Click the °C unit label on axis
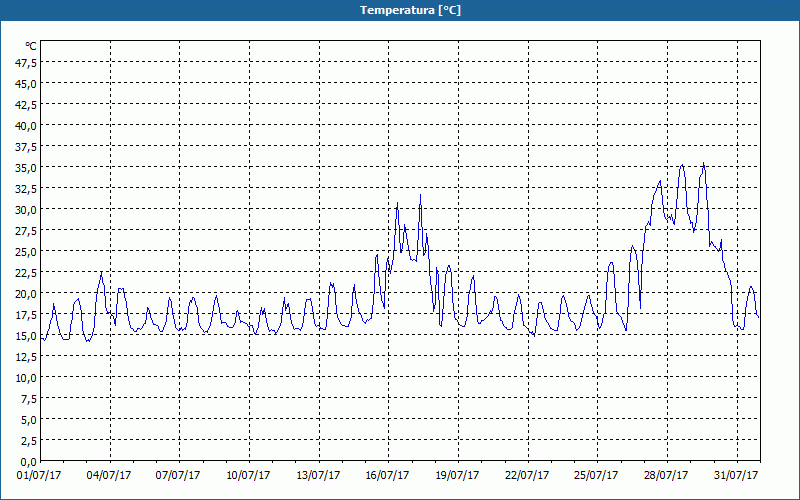Screen dimensions: 800x500 [31, 46]
